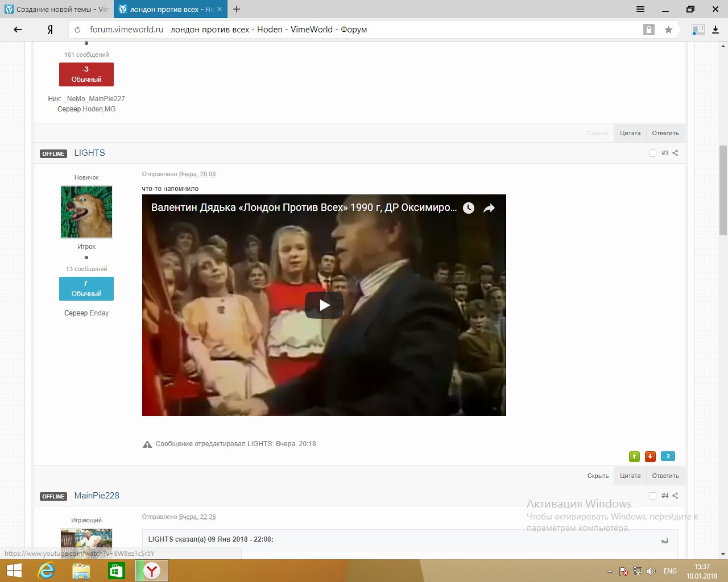Show hidden tray icons arrow
The height and width of the screenshot is (582, 728).
(x=610, y=571)
